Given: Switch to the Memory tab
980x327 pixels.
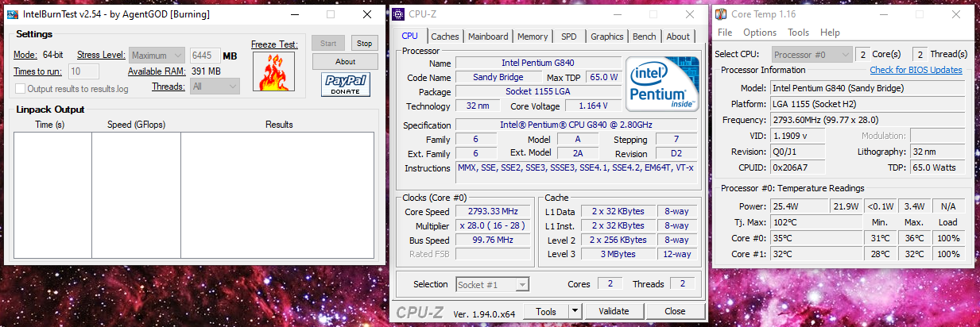Looking at the screenshot, I should [x=533, y=37].
